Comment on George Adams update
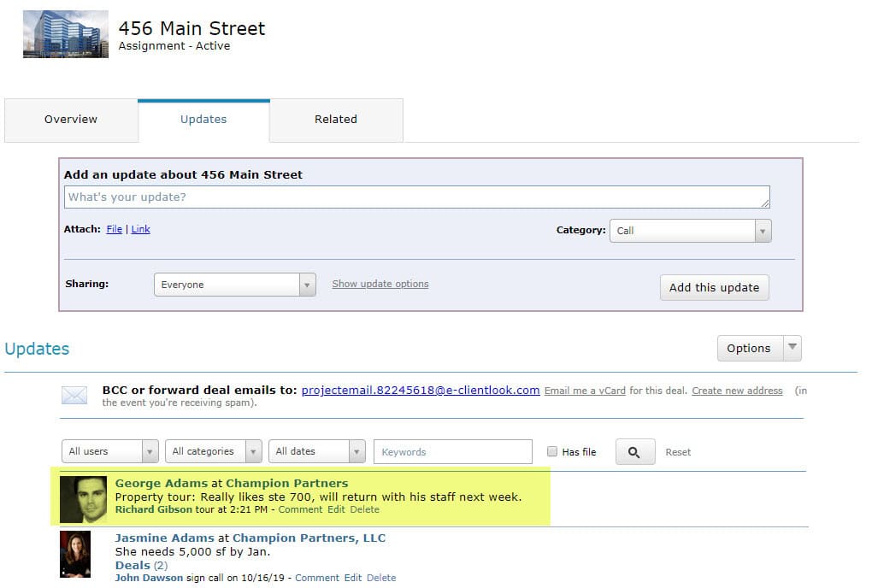The width and height of the screenshot is (872, 588). tap(300, 509)
